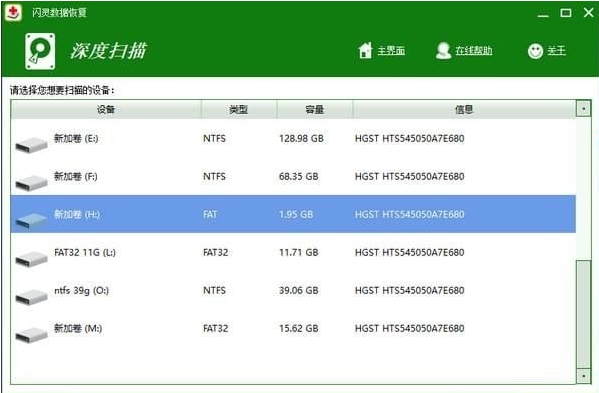Viewport: 599px width, 393px height.
Task: Click the deep scan hard disk icon
Action: [x=40, y=51]
